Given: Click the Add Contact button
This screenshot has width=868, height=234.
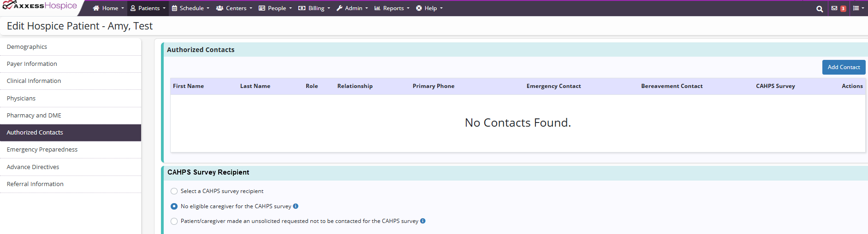Looking at the screenshot, I should (843, 67).
